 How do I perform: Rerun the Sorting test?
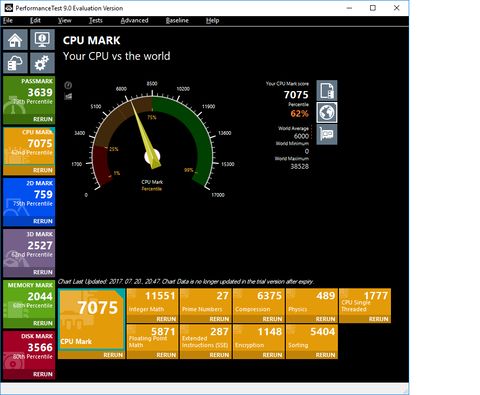coord(325,355)
